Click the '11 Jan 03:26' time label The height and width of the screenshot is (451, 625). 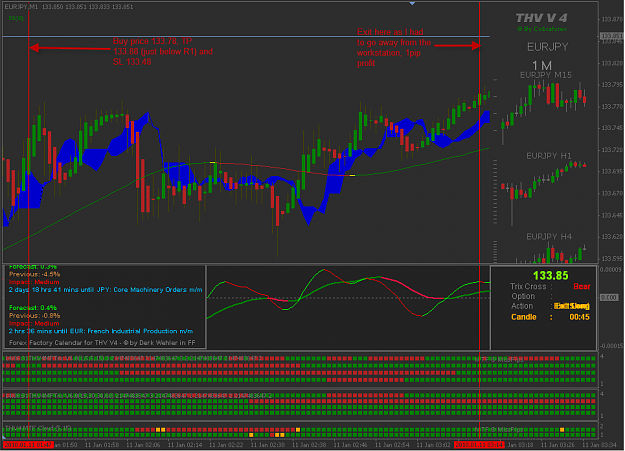[x=558, y=445]
